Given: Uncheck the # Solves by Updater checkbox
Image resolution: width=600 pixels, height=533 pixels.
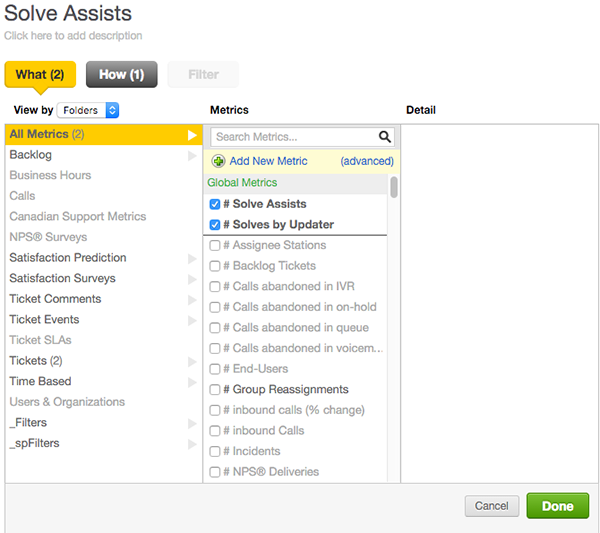Looking at the screenshot, I should [215, 225].
